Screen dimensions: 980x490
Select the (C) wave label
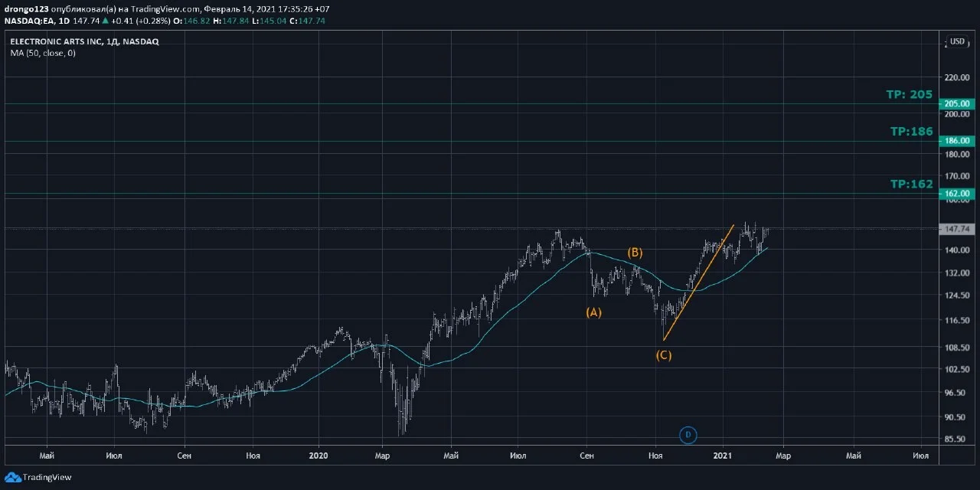click(663, 355)
